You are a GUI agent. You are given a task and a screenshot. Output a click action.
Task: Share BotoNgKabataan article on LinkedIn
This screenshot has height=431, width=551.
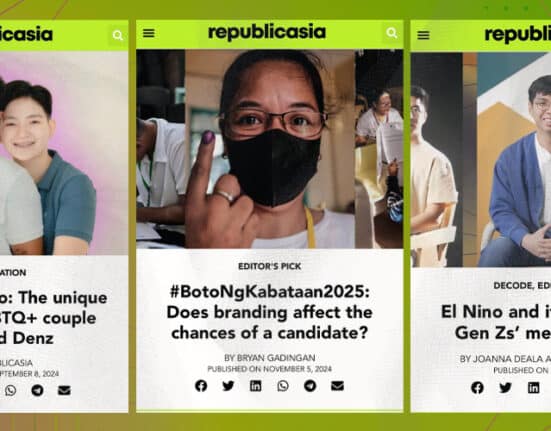point(255,386)
